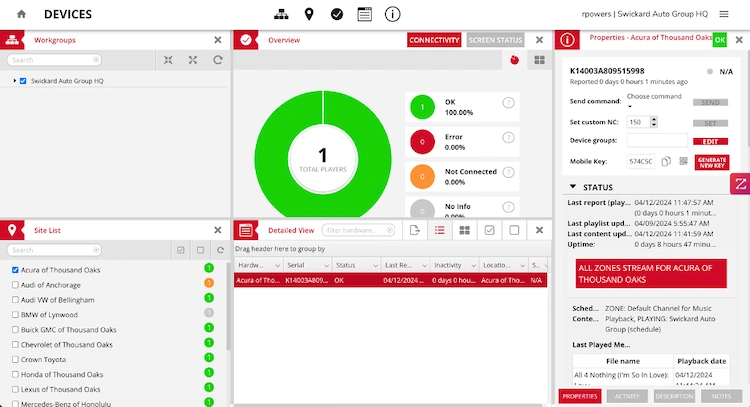The width and height of the screenshot is (750, 407).
Task: Select all rows in Detailed View
Action: 489,231
